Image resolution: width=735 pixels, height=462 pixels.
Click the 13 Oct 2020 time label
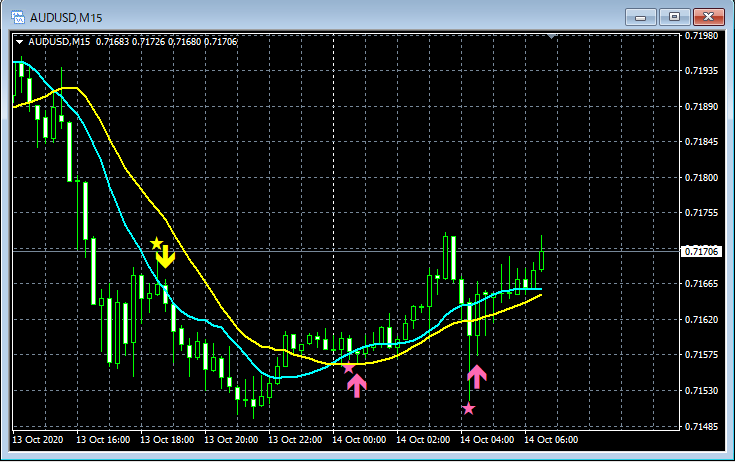[x=38, y=440]
